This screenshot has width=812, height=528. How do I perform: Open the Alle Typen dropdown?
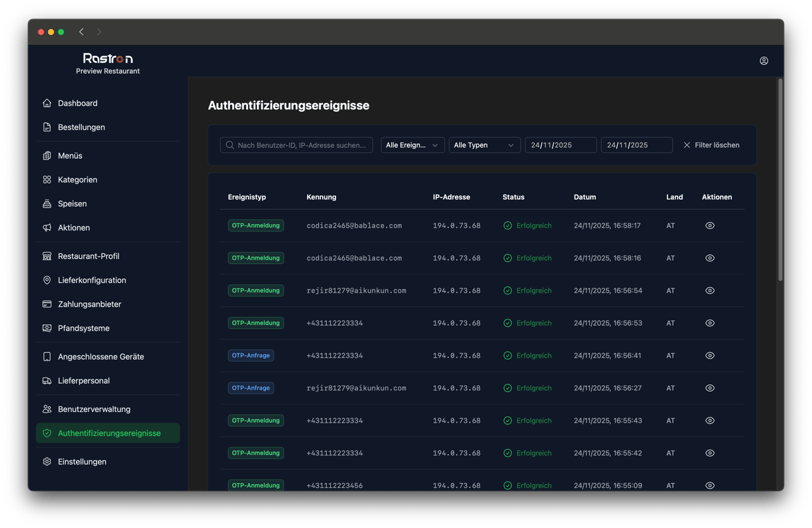[484, 145]
